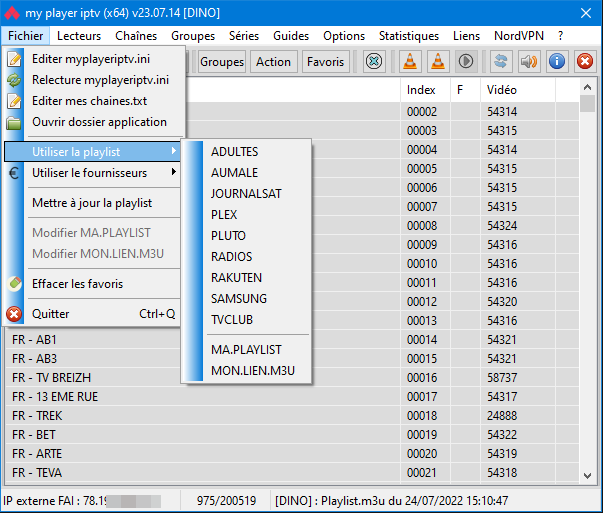Click the speaker volume toolbar icon

tap(529, 62)
